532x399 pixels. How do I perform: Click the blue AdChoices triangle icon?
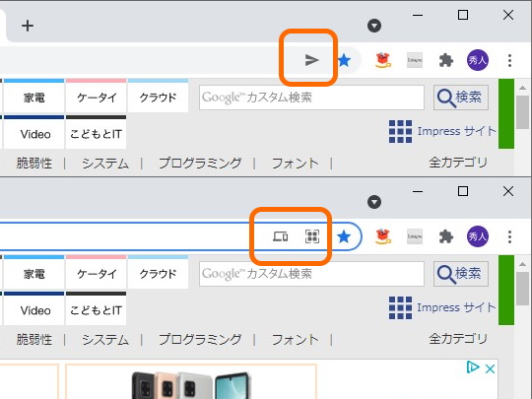(473, 367)
